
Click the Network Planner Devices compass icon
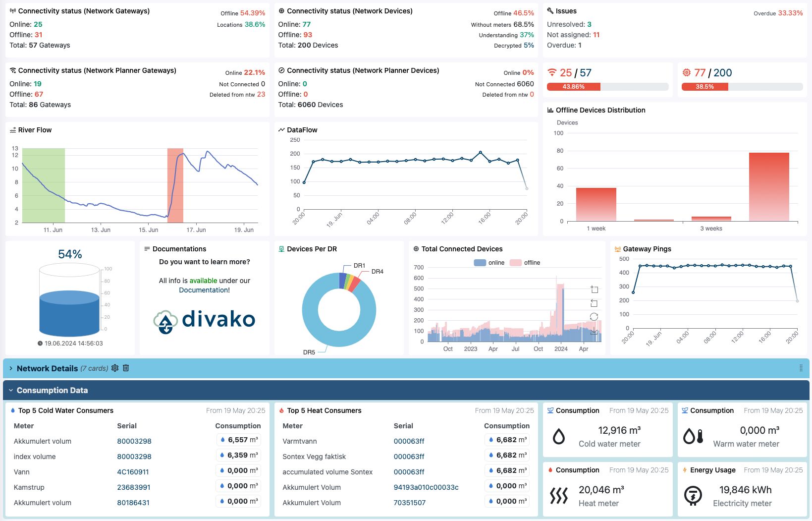(281, 70)
